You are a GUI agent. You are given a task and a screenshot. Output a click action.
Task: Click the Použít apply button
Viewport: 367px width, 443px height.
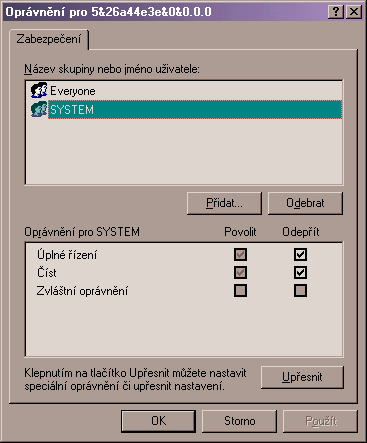click(320, 421)
